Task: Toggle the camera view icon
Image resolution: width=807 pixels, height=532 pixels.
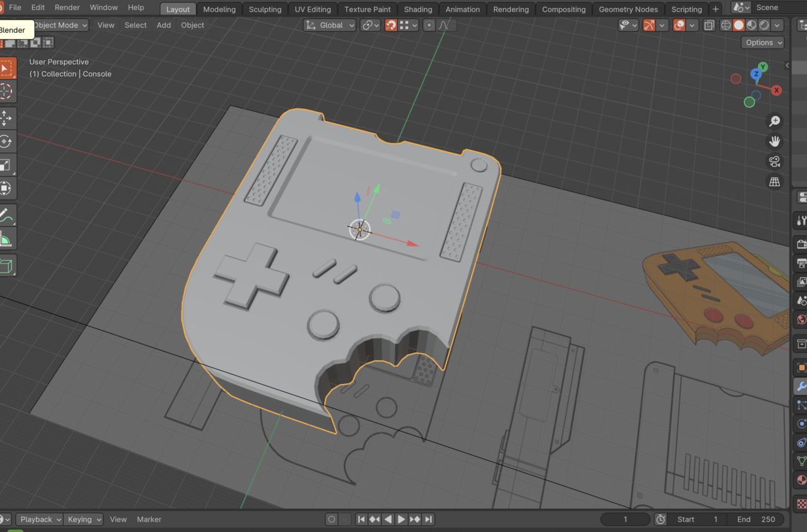Action: (x=775, y=161)
